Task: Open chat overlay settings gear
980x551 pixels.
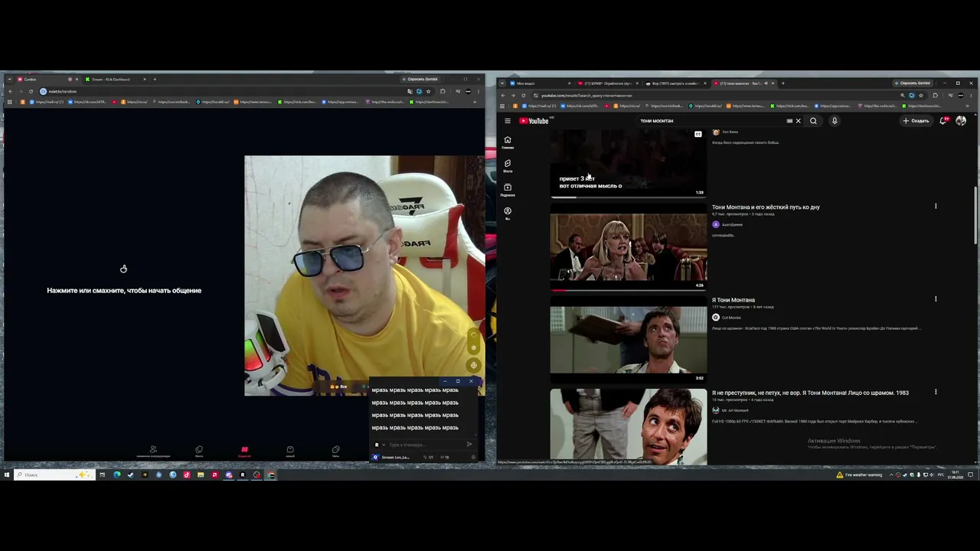Action: [474, 458]
